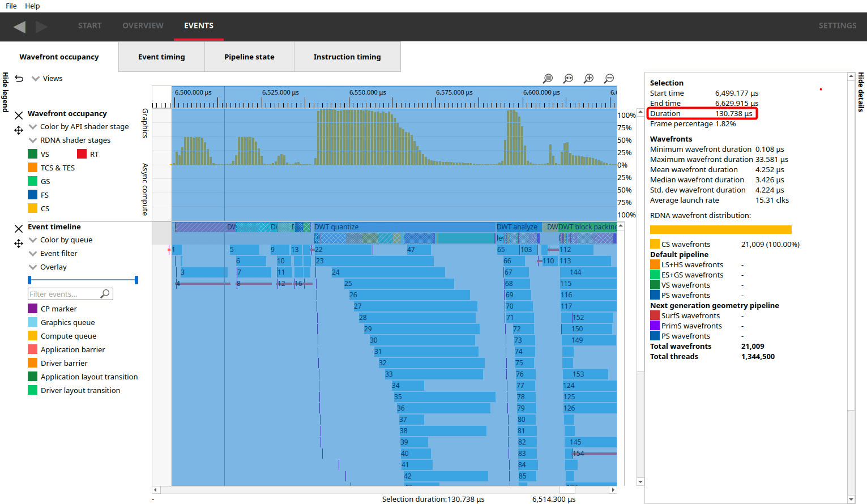
Task: Close the Wavefront occupancy view with X icon
Action: pos(19,116)
